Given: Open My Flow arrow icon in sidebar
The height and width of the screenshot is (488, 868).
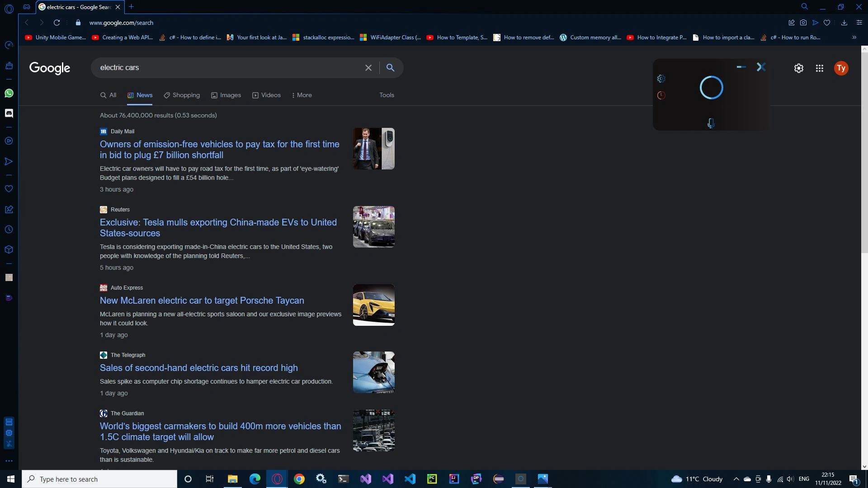Looking at the screenshot, I should (x=9, y=161).
